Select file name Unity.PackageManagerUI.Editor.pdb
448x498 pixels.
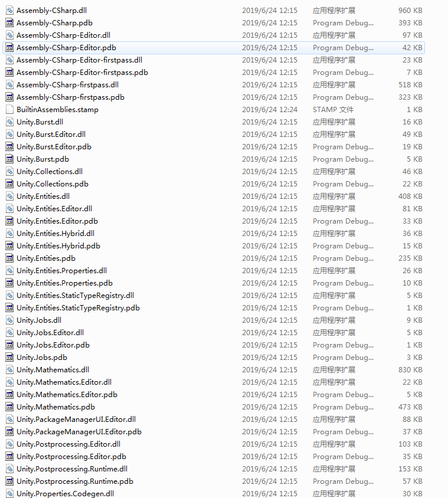[x=79, y=432]
